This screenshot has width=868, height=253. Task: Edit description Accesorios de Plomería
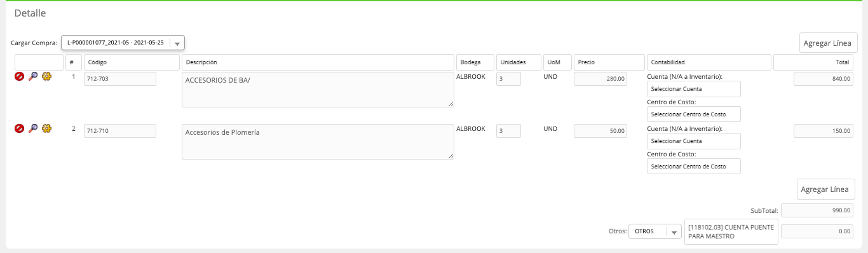[318, 142]
